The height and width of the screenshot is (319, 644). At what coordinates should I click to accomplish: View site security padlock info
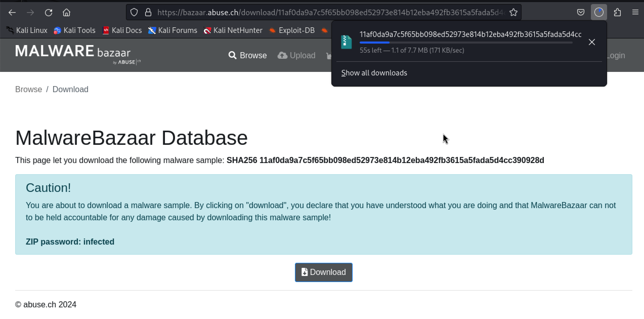[148, 12]
